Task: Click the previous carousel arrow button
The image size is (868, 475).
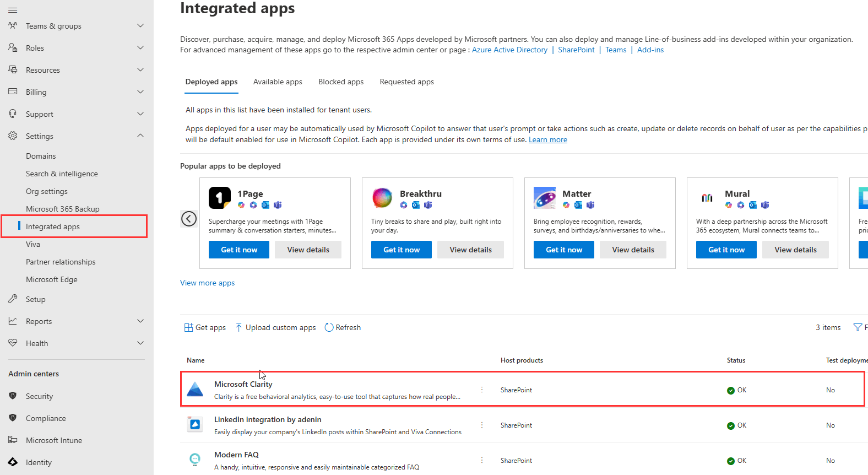Action: click(189, 219)
